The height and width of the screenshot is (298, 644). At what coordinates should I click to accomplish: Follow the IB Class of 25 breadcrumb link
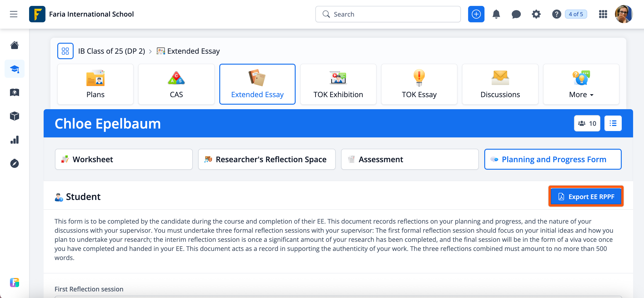click(112, 51)
